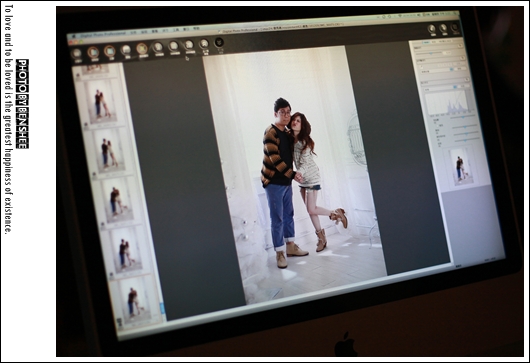Image resolution: width=530 pixels, height=363 pixels.
Task: Open the Apple menu in the menu bar
Action: click(x=74, y=35)
